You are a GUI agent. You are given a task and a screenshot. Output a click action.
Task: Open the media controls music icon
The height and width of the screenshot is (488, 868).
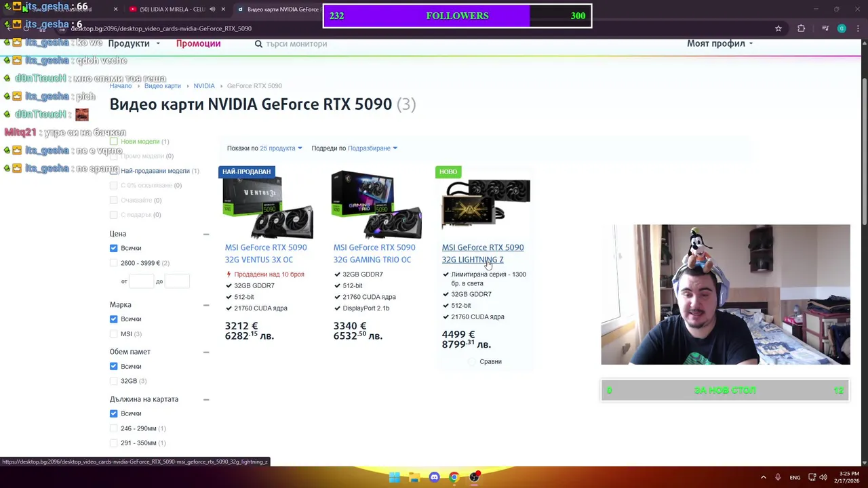825,28
